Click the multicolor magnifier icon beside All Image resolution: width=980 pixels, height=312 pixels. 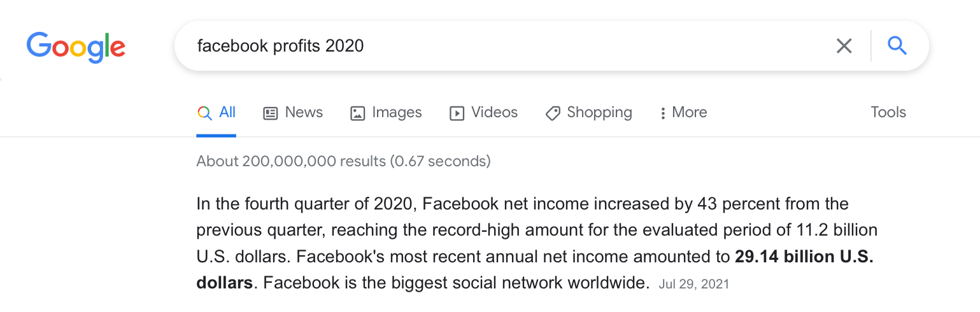[x=204, y=113]
